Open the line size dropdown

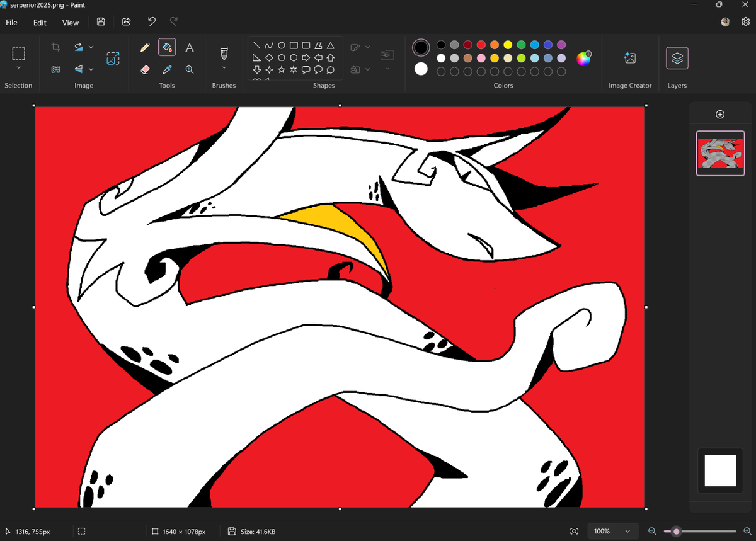387,69
